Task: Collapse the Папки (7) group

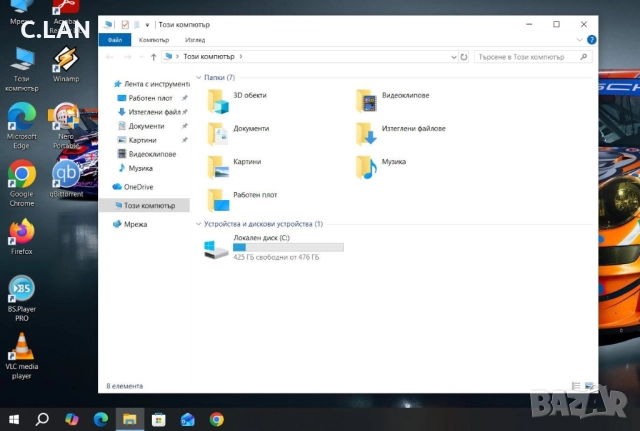Action: 199,77
